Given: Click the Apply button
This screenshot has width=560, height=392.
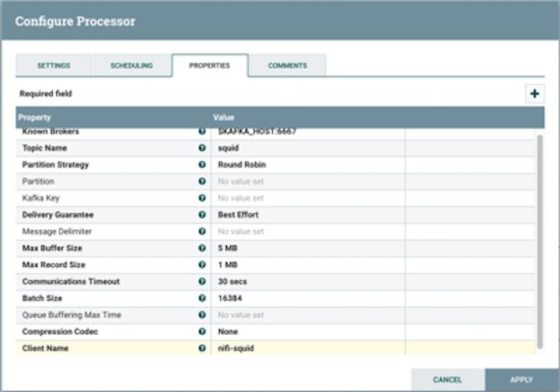Looking at the screenshot, I should pos(521,379).
